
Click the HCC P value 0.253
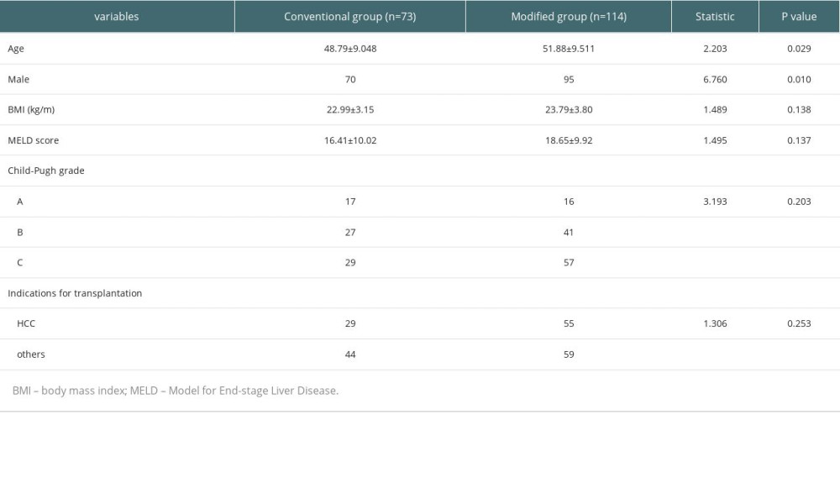coord(799,323)
